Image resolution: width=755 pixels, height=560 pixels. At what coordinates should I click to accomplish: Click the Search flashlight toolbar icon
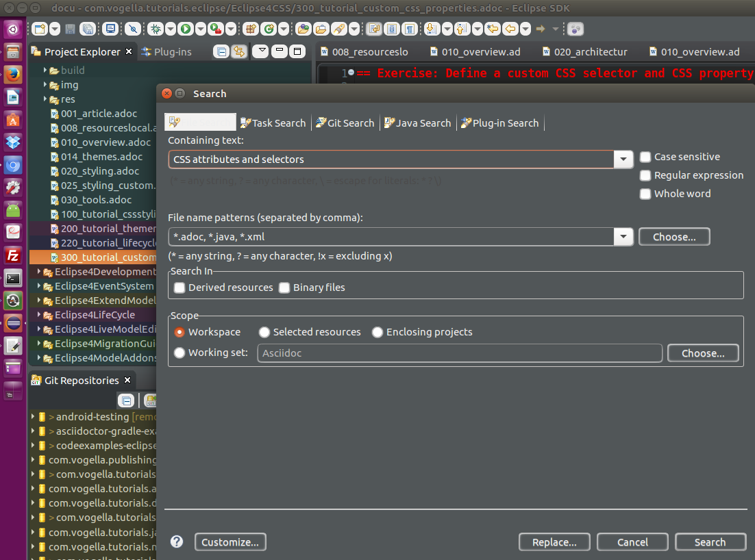tap(339, 29)
